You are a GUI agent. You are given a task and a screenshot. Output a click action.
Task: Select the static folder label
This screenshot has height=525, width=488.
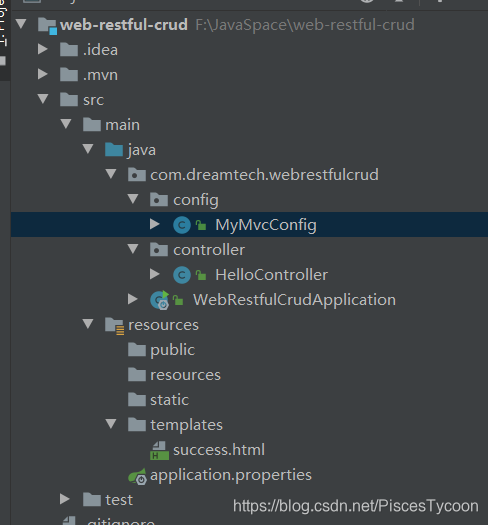169,400
